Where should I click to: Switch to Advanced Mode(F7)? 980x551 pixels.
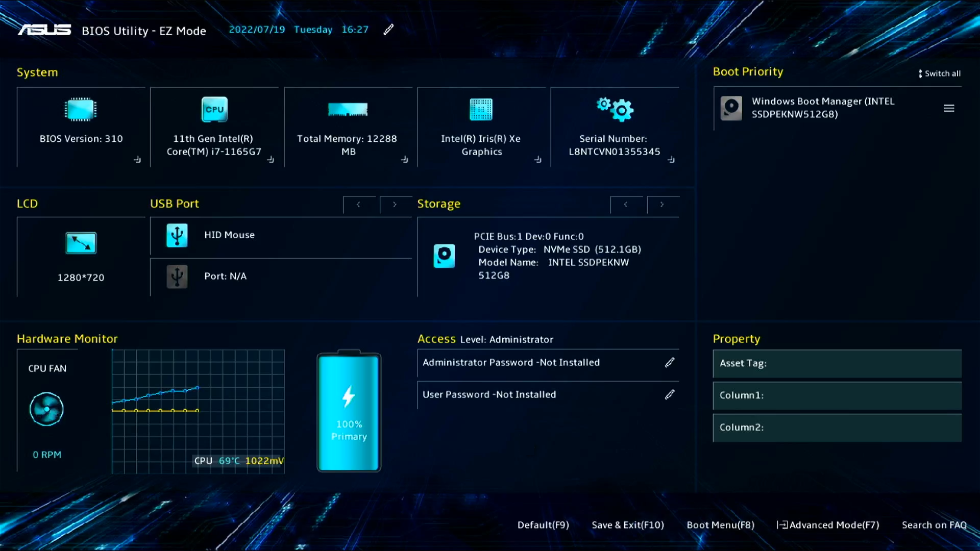coord(828,525)
